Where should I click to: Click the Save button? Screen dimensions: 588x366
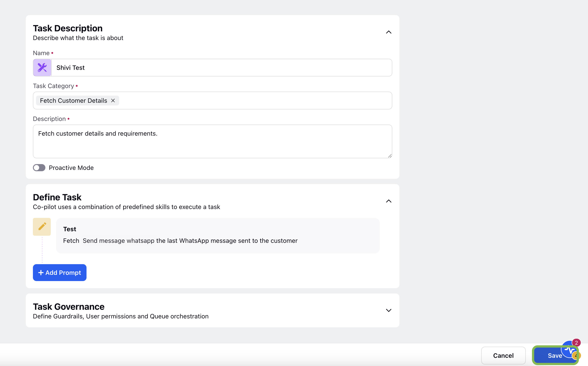555,356
